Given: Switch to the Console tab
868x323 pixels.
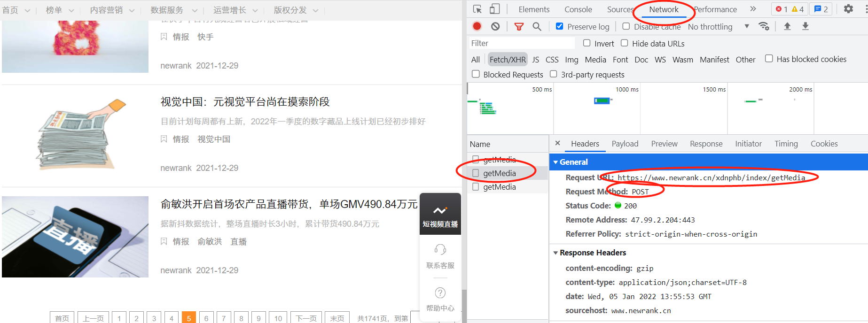Looking at the screenshot, I should [578, 9].
